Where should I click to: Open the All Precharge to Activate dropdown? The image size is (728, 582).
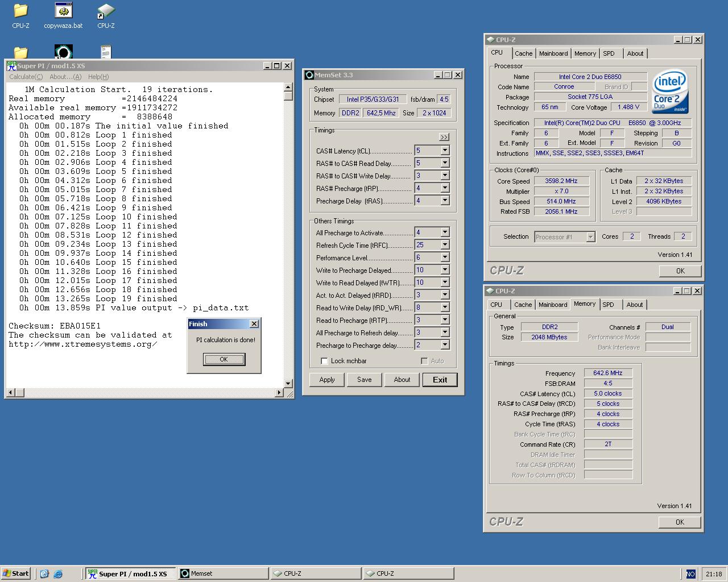445,232
